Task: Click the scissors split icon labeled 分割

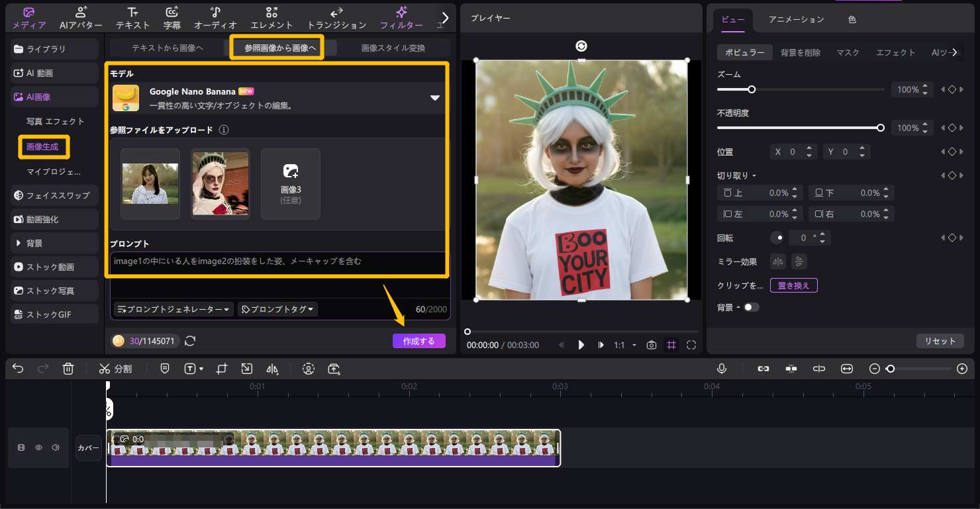Action: pyautogui.click(x=115, y=369)
